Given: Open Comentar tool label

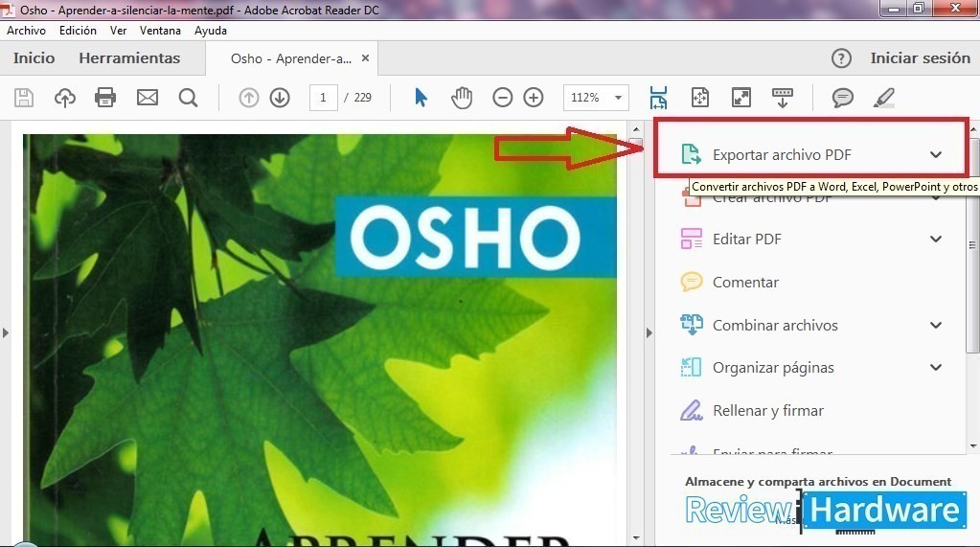Looking at the screenshot, I should 745,282.
